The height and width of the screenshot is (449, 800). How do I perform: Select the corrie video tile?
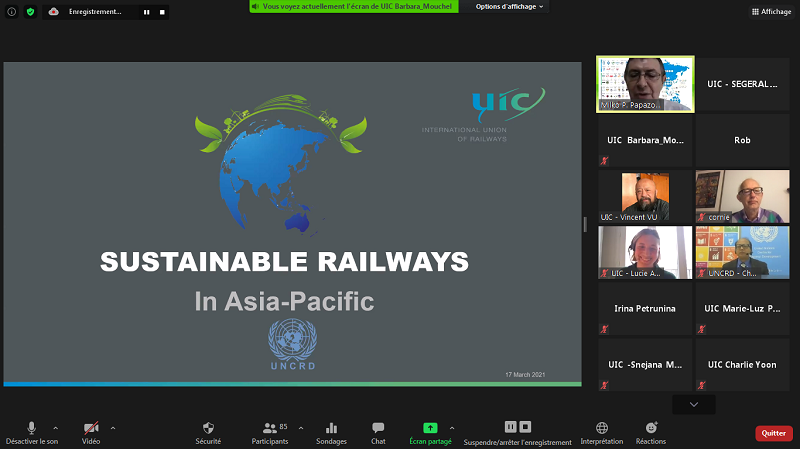pyautogui.click(x=742, y=196)
